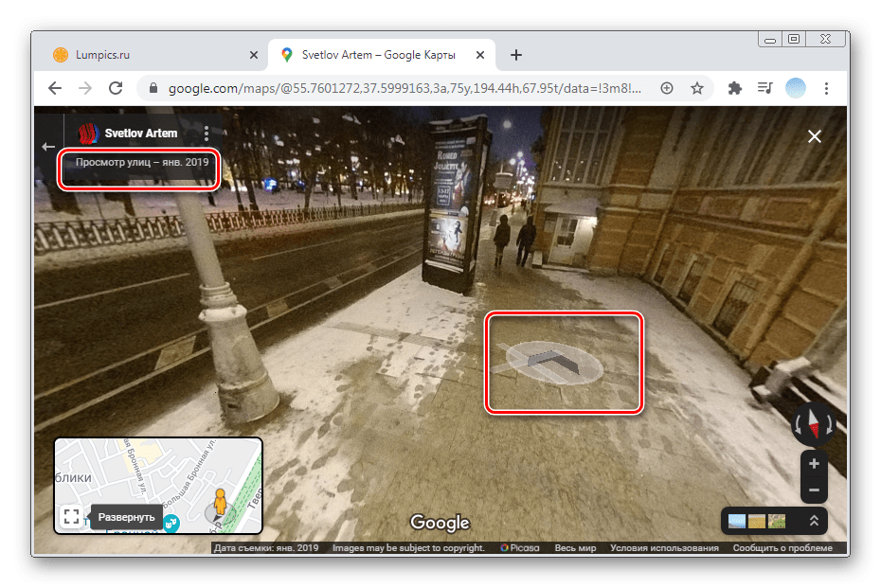
Task: Close the Lumpics.ru tab
Action: 254,55
